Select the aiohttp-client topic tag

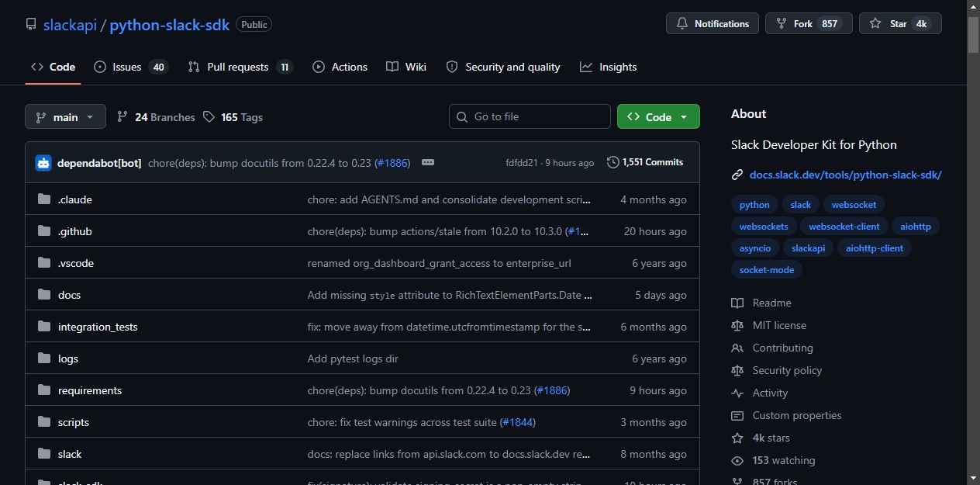(875, 248)
